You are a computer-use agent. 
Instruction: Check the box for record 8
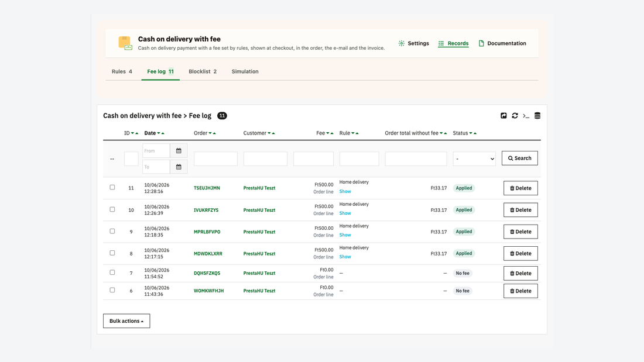point(112,253)
